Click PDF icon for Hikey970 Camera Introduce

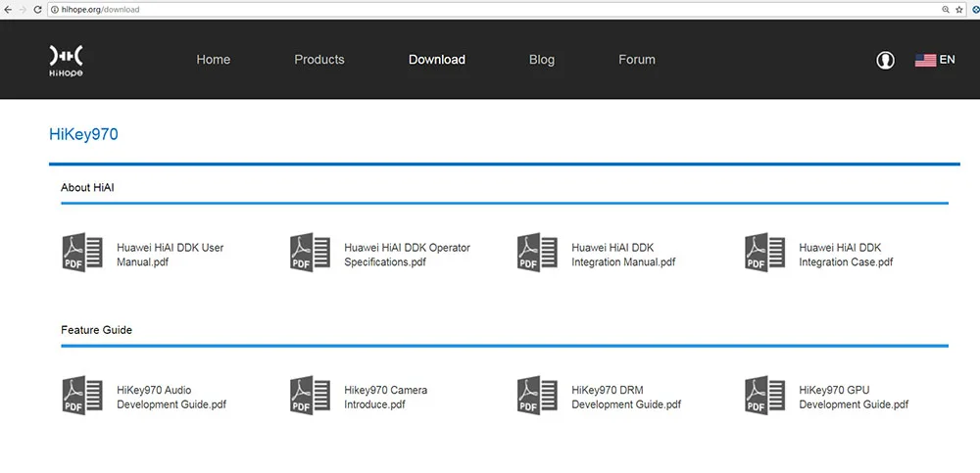tap(310, 395)
